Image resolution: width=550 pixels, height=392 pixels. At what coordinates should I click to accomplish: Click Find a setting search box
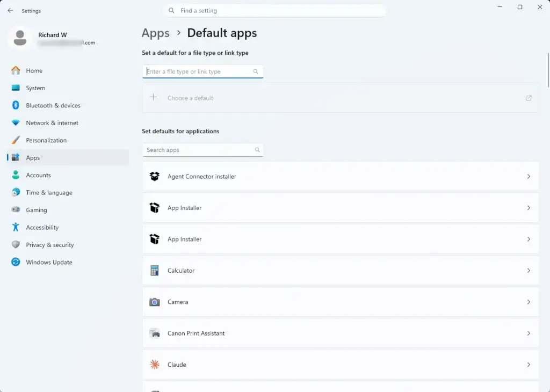[x=275, y=11]
